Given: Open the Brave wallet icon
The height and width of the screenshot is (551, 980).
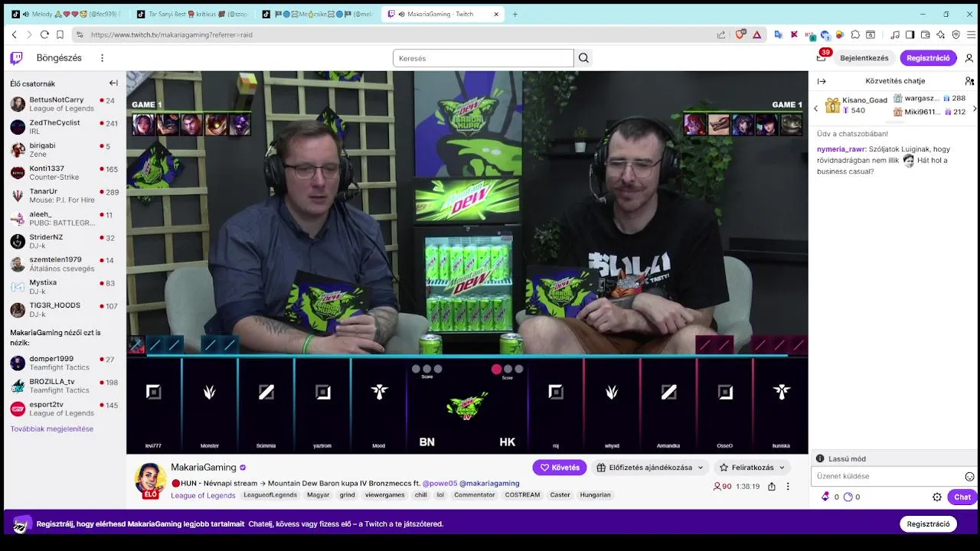Looking at the screenshot, I should (926, 34).
